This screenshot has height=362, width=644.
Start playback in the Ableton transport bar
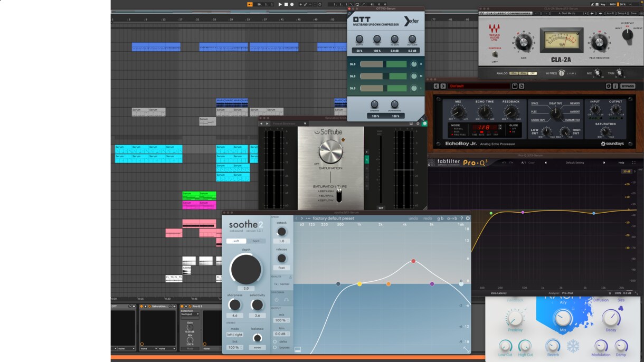coord(280,4)
